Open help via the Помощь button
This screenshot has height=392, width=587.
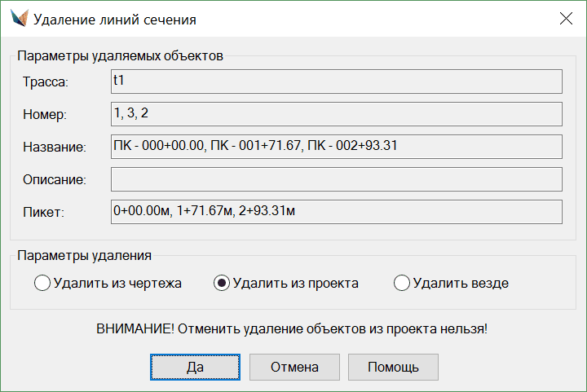pos(393,367)
